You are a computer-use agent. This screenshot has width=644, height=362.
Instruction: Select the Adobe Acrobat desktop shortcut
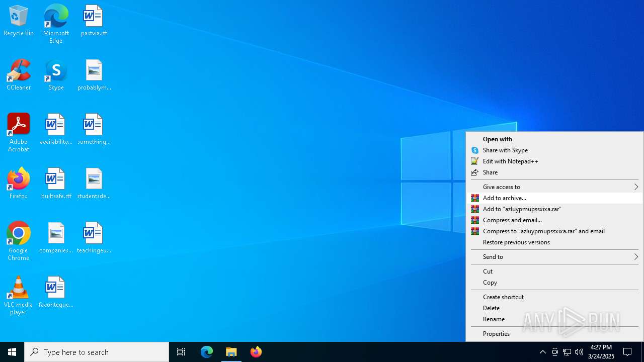click(x=19, y=133)
